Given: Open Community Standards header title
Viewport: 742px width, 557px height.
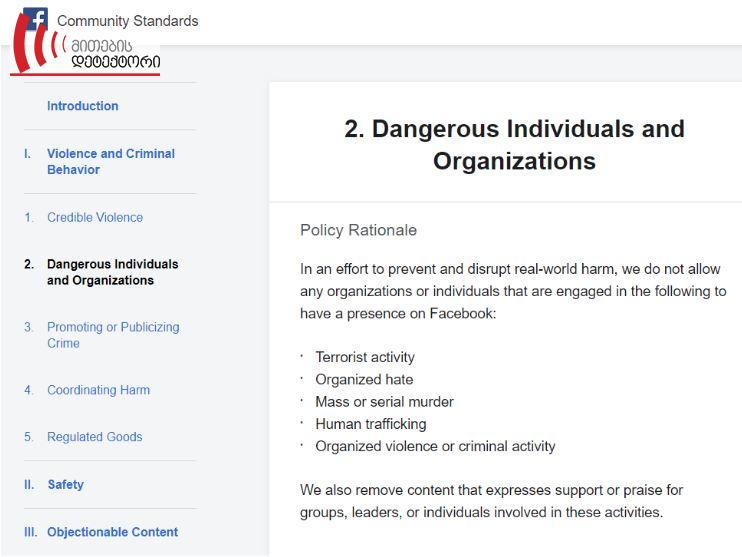Looking at the screenshot, I should click(x=127, y=21).
